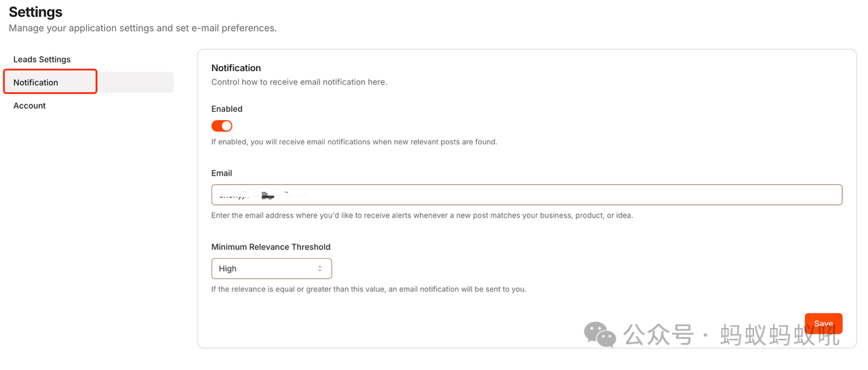Click the "Enabled" label above the switch

click(226, 109)
